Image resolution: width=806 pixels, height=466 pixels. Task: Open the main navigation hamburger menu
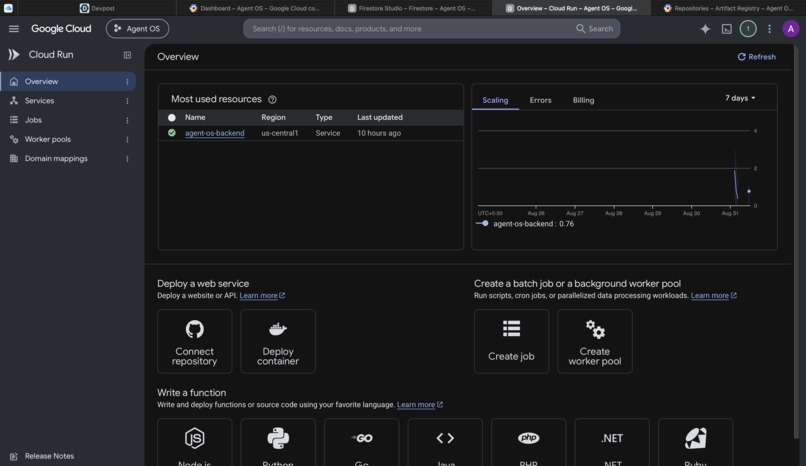pyautogui.click(x=14, y=29)
